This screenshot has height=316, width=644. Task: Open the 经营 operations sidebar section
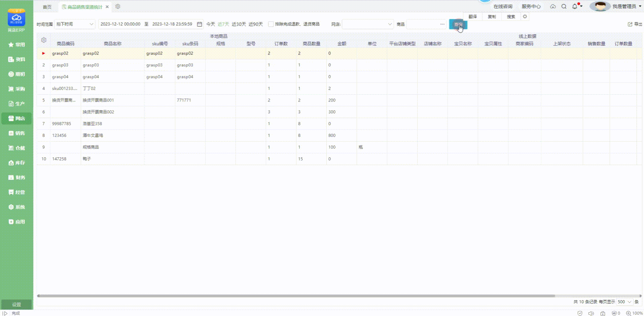[x=16, y=192]
